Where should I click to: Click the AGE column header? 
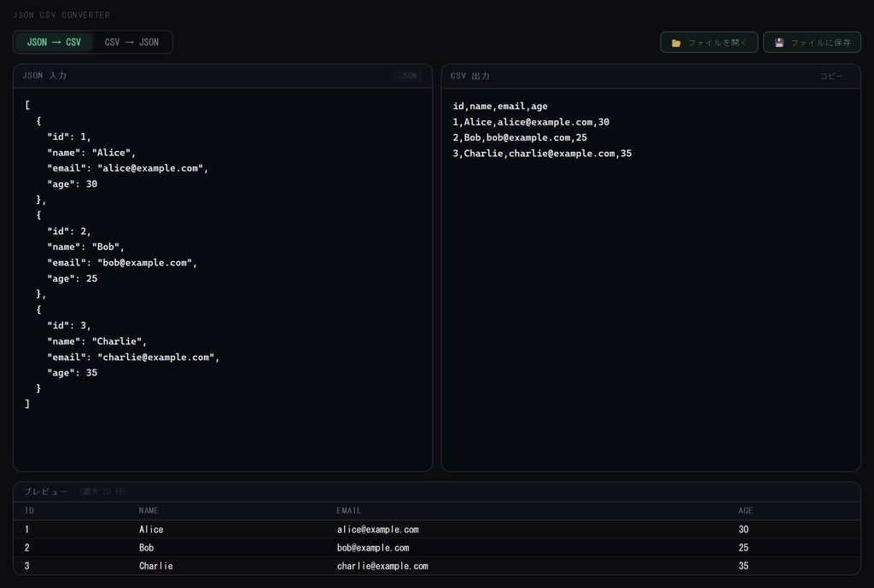(x=745, y=510)
